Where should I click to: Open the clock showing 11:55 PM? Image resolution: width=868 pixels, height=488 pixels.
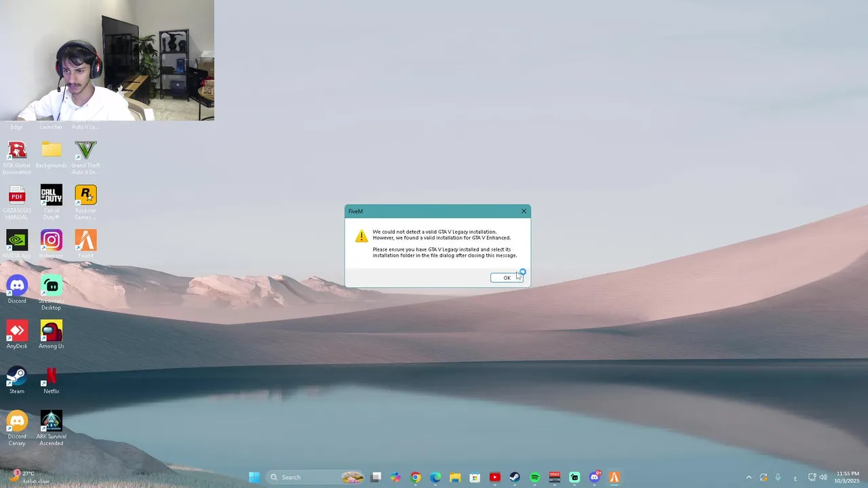coord(847,477)
